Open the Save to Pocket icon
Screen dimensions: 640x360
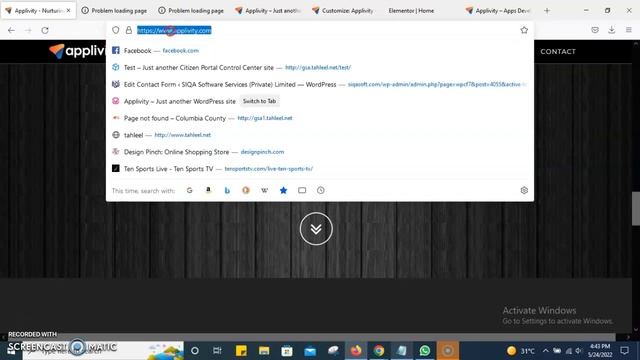click(x=595, y=30)
